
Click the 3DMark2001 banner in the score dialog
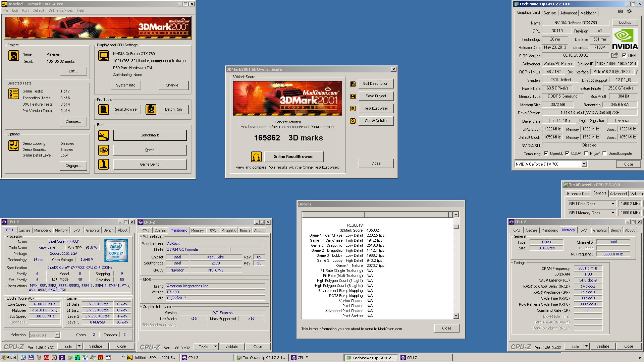click(287, 98)
